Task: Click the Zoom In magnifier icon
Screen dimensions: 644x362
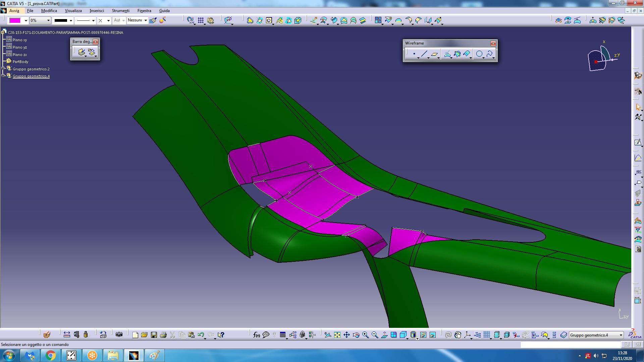Action: click(x=365, y=335)
